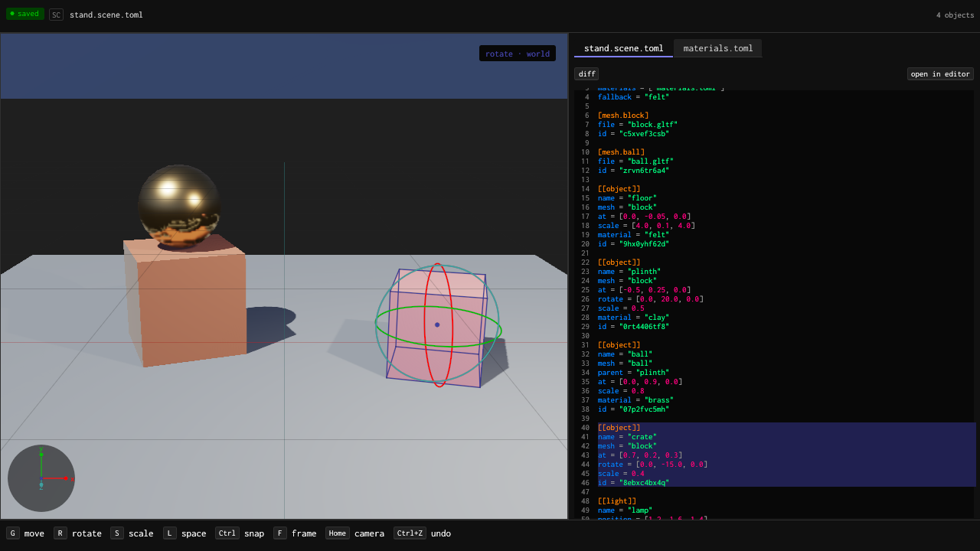Click the name = "crate" line
This screenshot has height=551, width=980.
[x=628, y=437]
